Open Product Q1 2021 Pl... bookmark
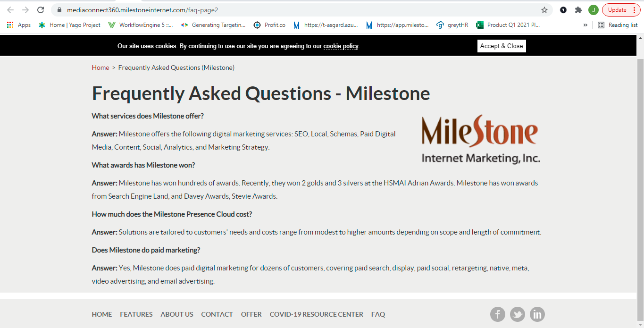This screenshot has height=328, width=644. [x=508, y=25]
